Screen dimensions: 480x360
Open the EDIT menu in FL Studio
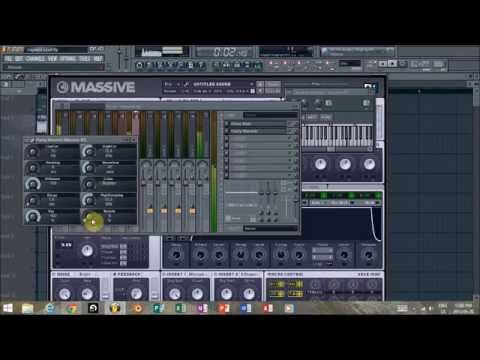[x=19, y=59]
